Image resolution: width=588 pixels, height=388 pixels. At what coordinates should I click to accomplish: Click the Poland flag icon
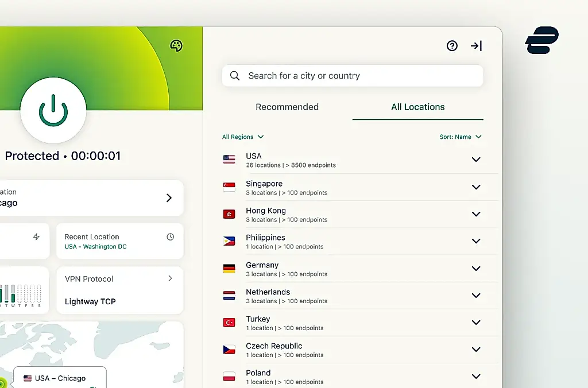pyautogui.click(x=229, y=377)
